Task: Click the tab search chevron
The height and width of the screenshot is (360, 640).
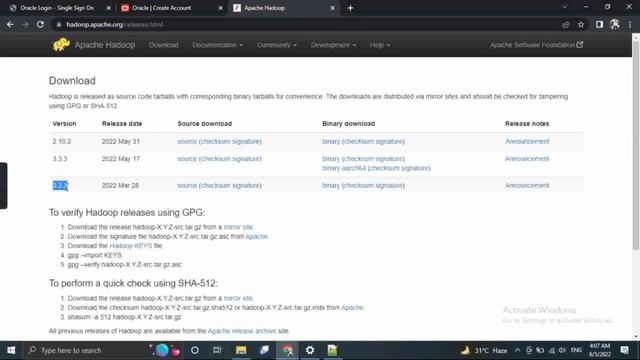Action: [x=564, y=7]
